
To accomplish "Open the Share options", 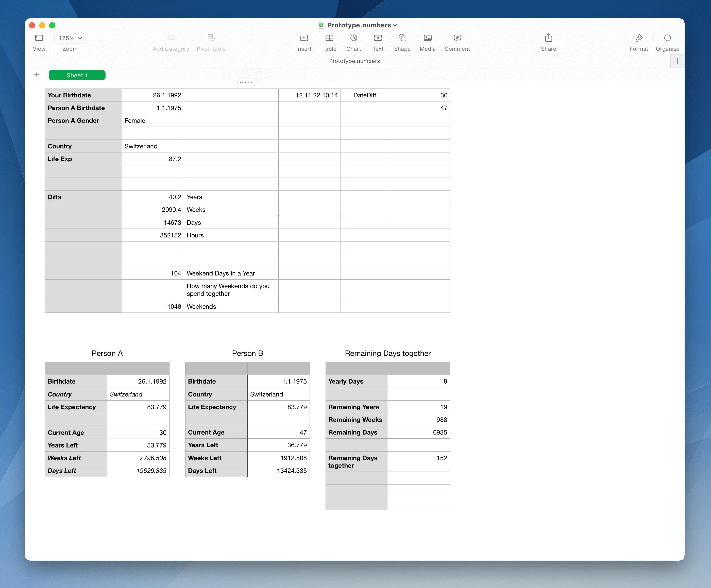I will click(548, 42).
